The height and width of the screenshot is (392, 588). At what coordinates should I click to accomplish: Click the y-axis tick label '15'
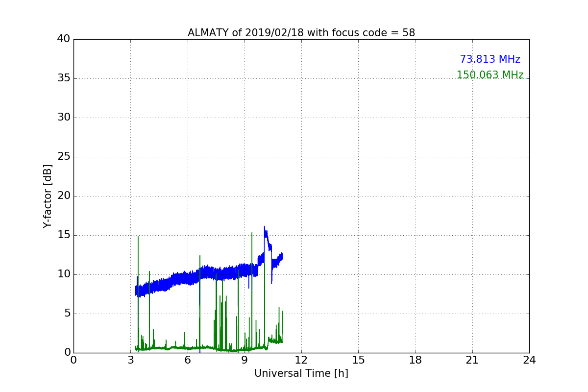click(64, 235)
